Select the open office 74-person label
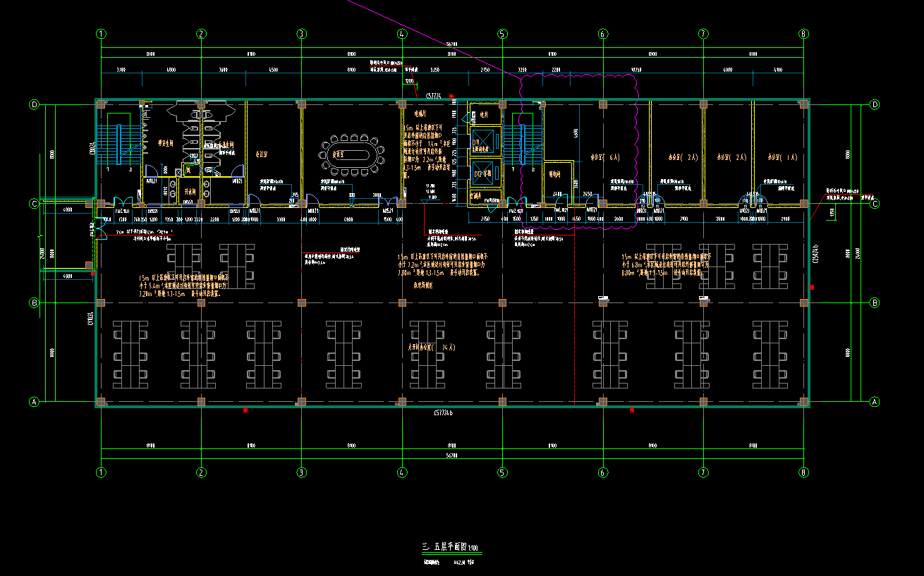 [430, 348]
